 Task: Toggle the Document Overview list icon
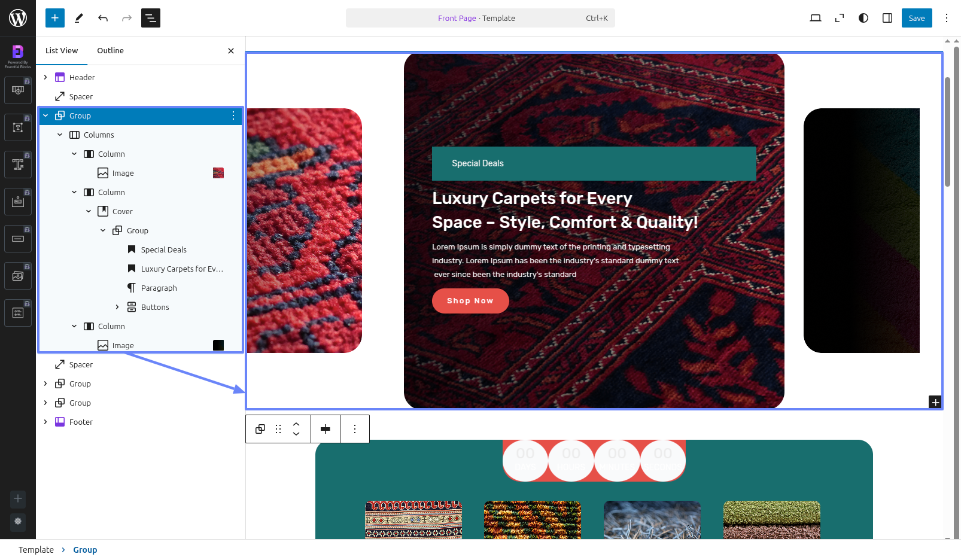(x=151, y=18)
